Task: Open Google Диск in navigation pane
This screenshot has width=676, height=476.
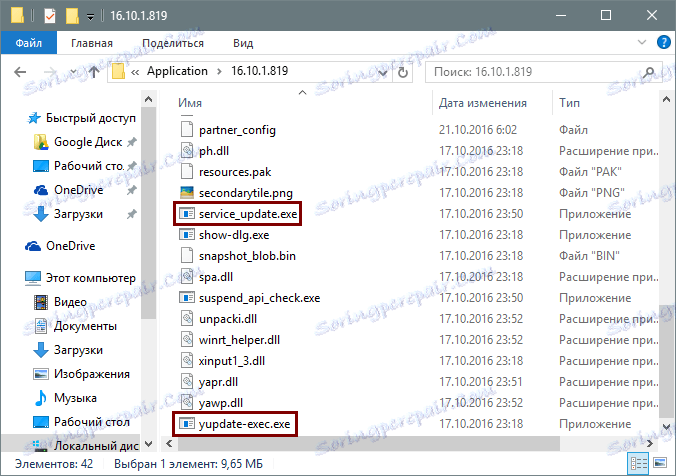Action: (88, 142)
